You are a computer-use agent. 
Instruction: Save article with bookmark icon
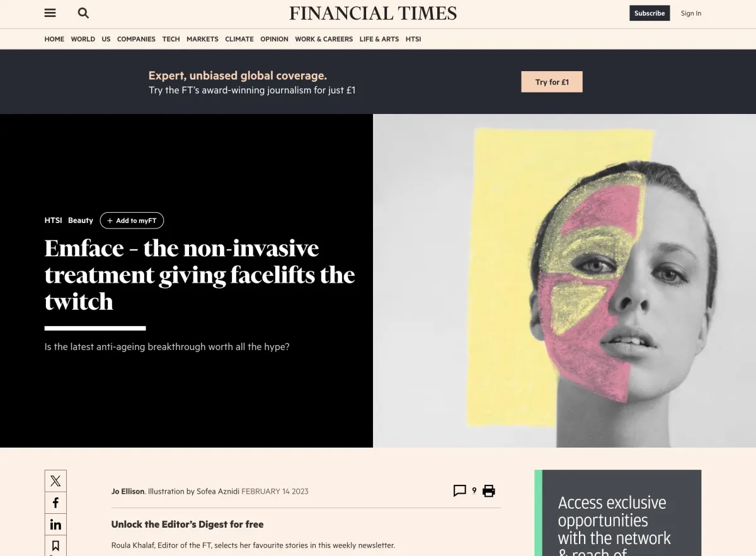click(55, 545)
